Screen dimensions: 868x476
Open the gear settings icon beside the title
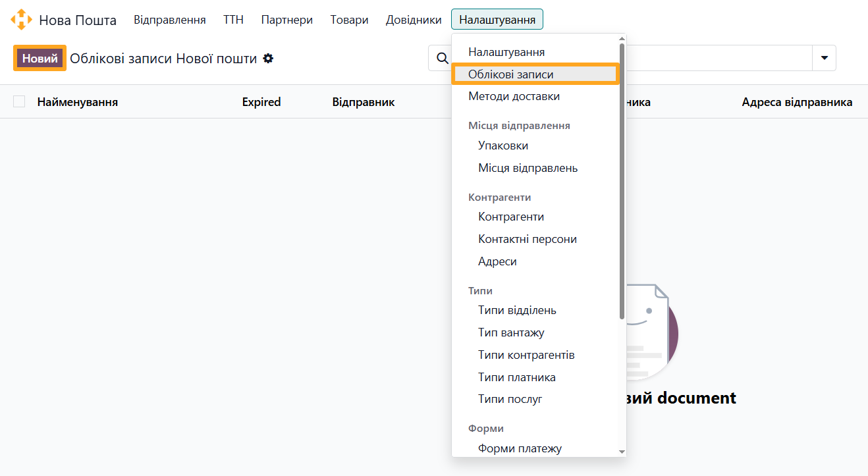pos(268,59)
